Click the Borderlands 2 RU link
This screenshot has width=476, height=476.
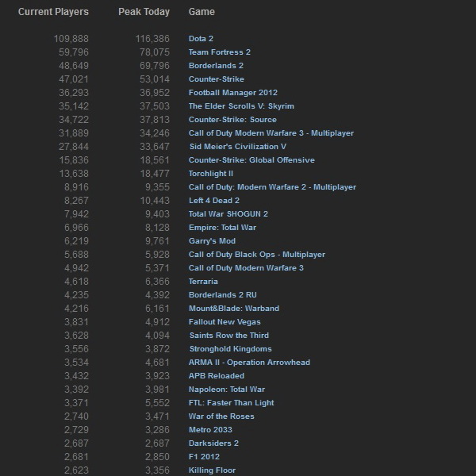pos(222,295)
